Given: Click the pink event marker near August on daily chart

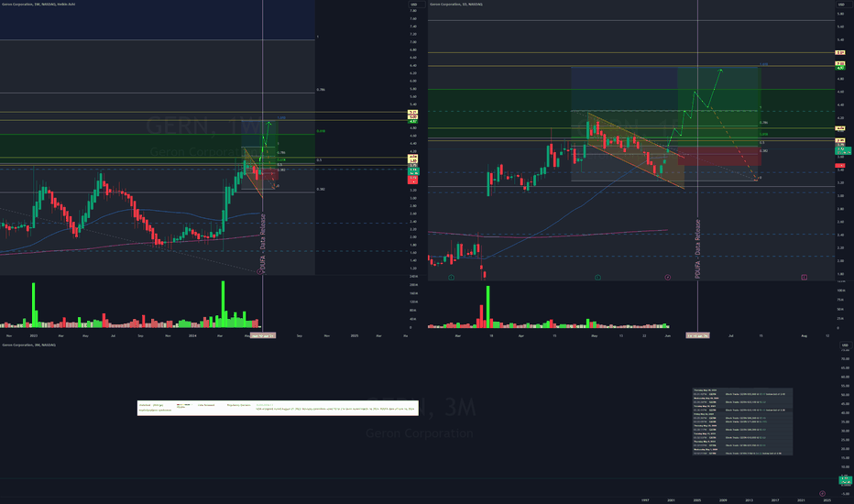Looking at the screenshot, I should pos(804,278).
